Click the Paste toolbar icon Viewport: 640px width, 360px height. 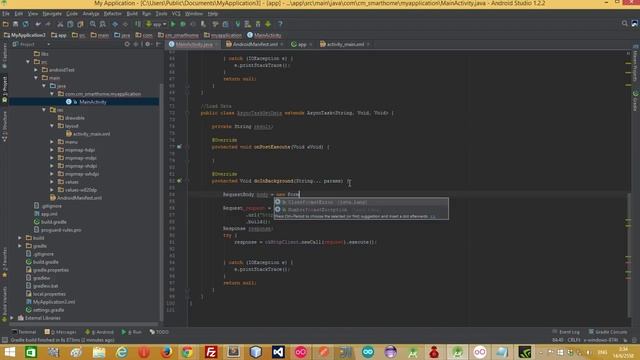80,24
